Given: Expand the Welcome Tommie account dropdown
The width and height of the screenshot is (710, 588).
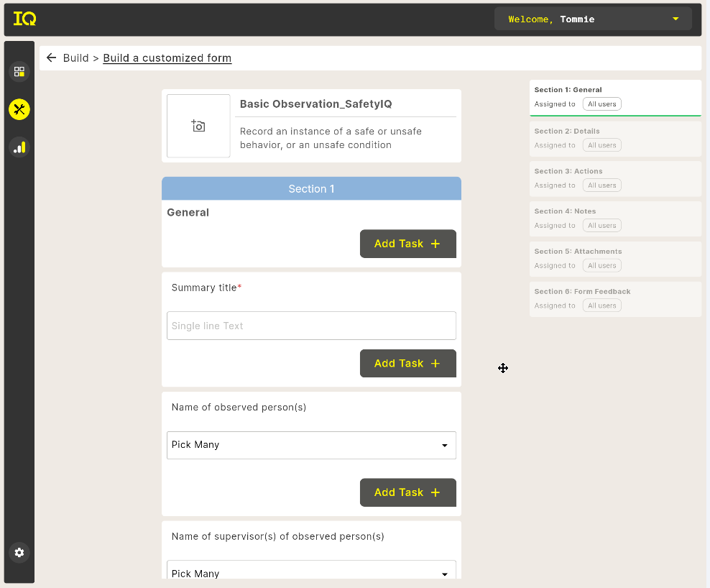Looking at the screenshot, I should pos(676,19).
